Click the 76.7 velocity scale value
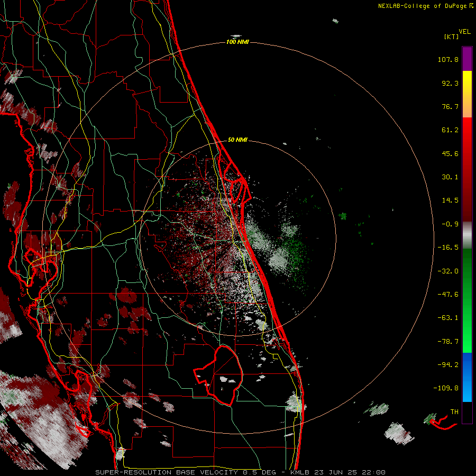Viewport: 476px width, 476px height. pos(450,106)
